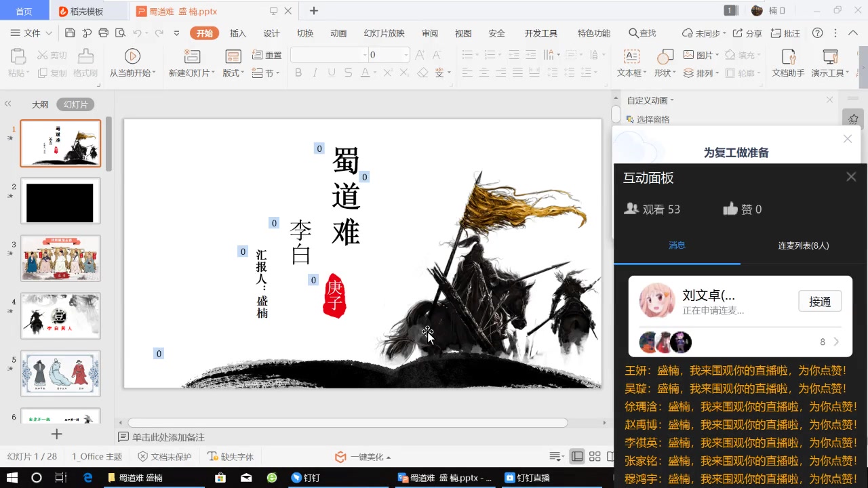Image resolution: width=868 pixels, height=488 pixels.
Task: Open the font name combo box
Action: point(329,55)
